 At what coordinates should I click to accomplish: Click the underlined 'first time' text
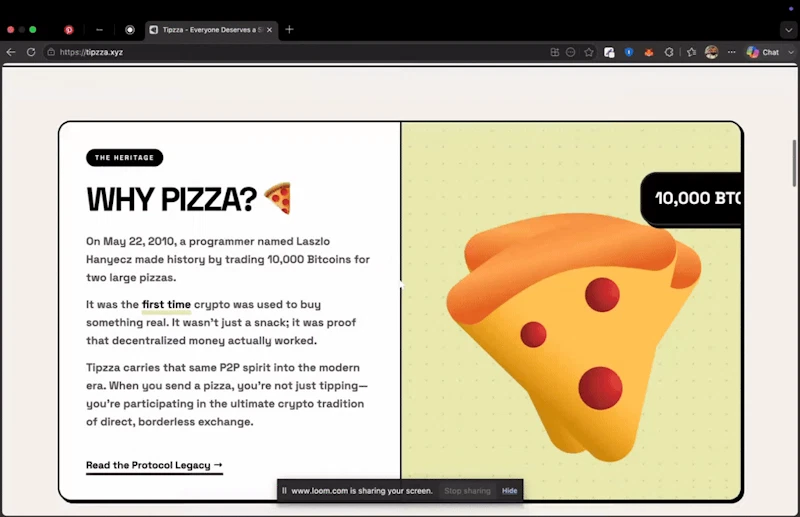(166, 305)
